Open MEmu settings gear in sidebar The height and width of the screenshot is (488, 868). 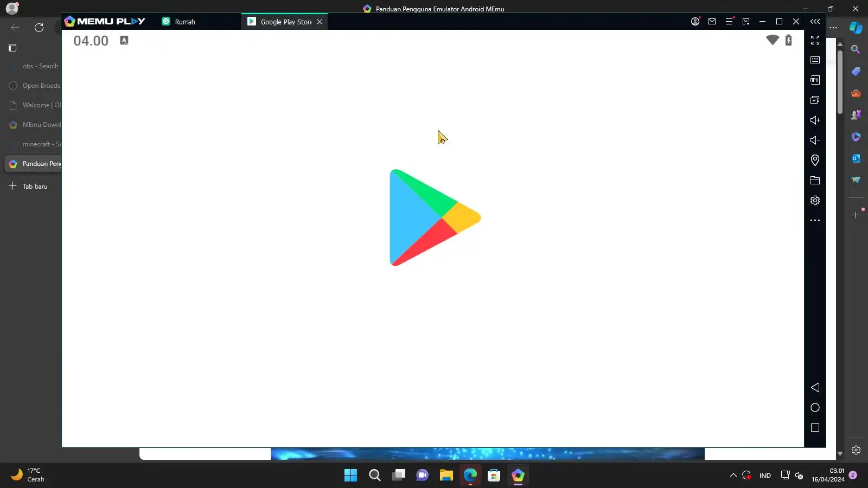tap(815, 200)
